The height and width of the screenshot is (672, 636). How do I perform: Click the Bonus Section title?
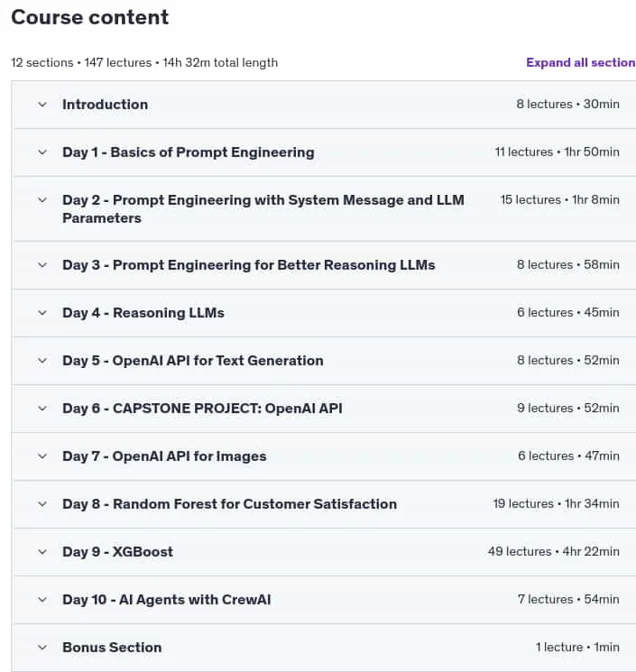click(x=112, y=647)
